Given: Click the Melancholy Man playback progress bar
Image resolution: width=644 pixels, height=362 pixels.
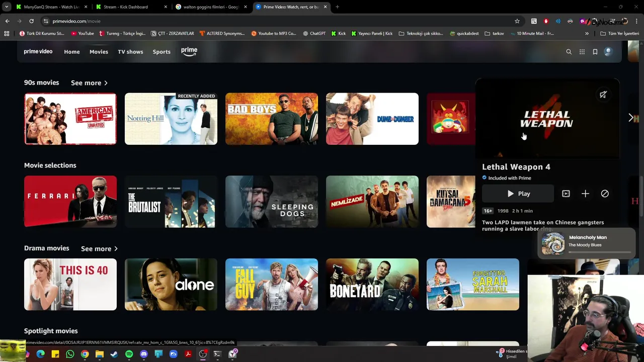Looking at the screenshot, I should tap(600, 251).
